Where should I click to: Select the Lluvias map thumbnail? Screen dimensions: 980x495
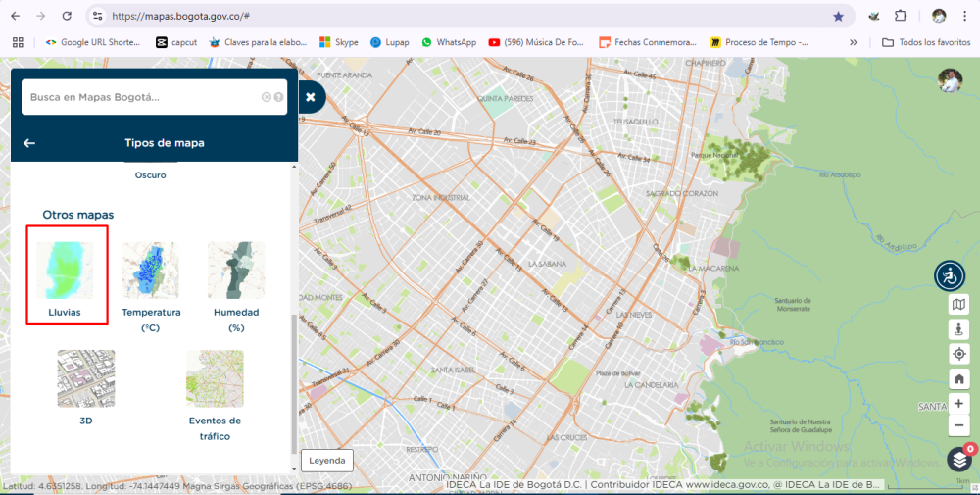65,272
